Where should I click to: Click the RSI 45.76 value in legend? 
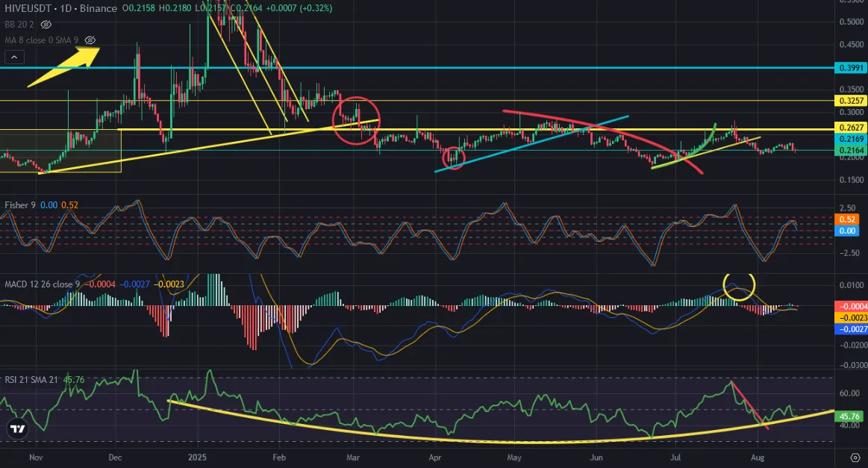74,380
